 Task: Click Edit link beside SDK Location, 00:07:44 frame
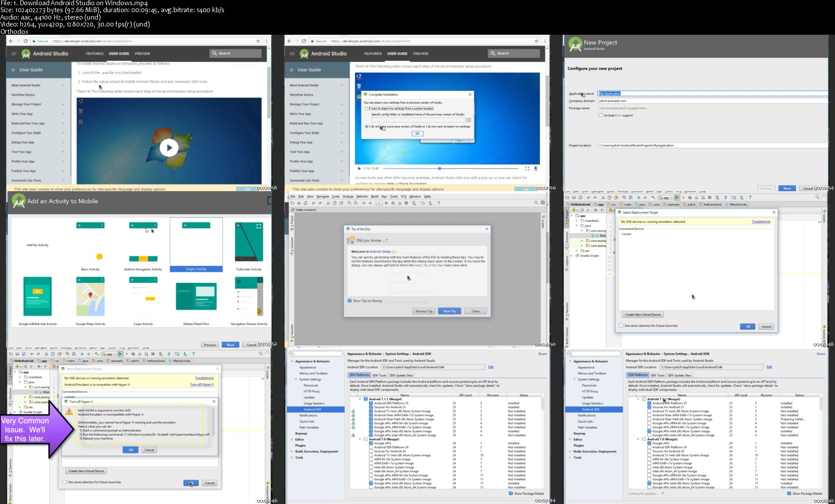click(x=491, y=367)
